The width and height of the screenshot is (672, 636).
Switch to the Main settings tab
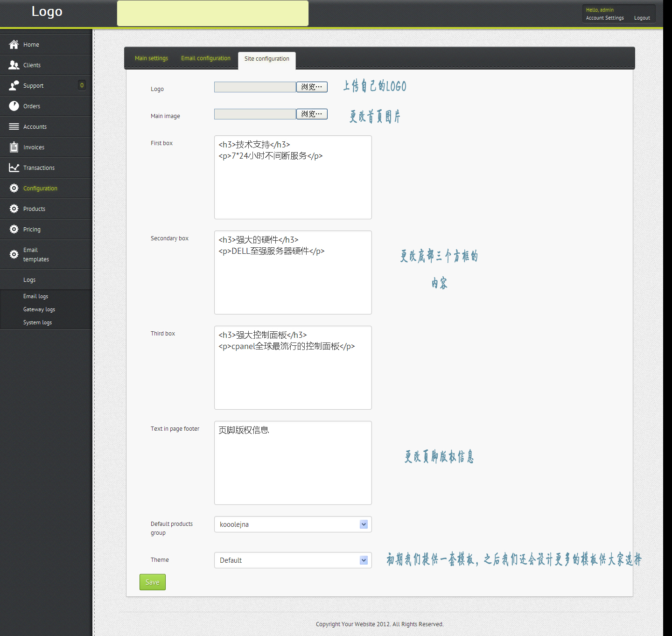pos(151,58)
